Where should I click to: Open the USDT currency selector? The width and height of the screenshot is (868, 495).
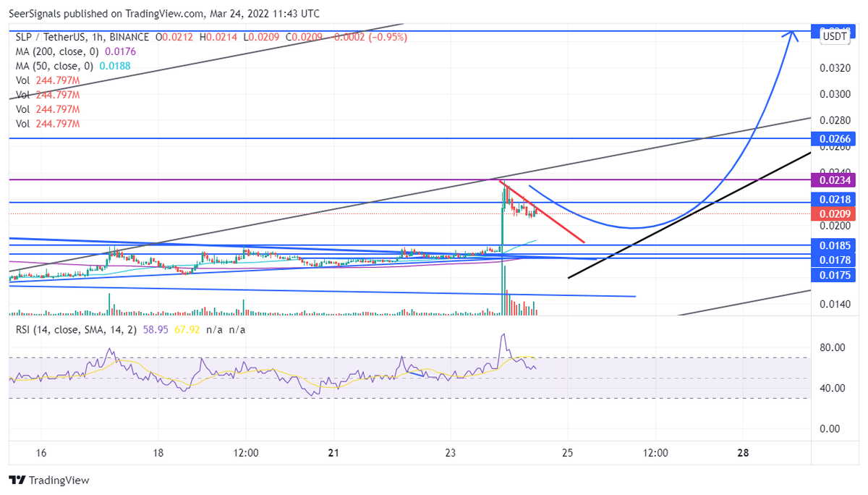[835, 35]
